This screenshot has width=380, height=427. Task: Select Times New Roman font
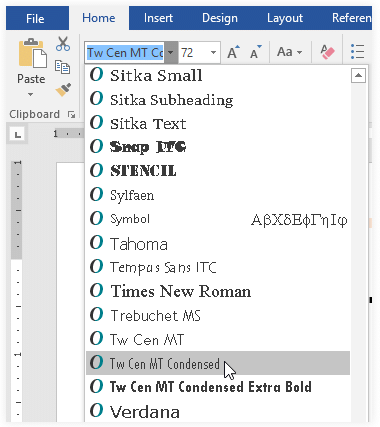pyautogui.click(x=218, y=291)
